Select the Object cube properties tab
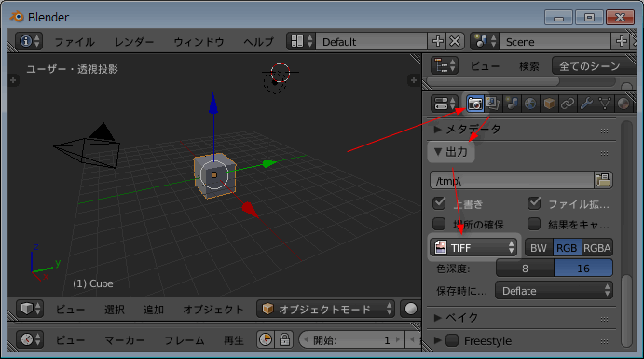Image resolution: width=644 pixels, height=359 pixels. coord(549,104)
